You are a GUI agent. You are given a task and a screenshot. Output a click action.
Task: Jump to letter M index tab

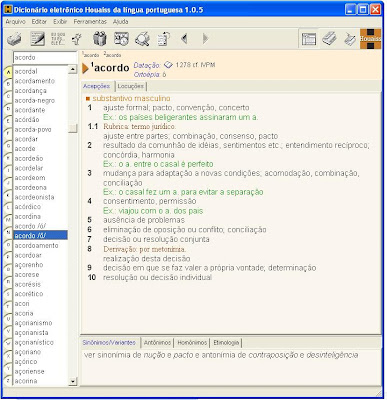[8, 220]
